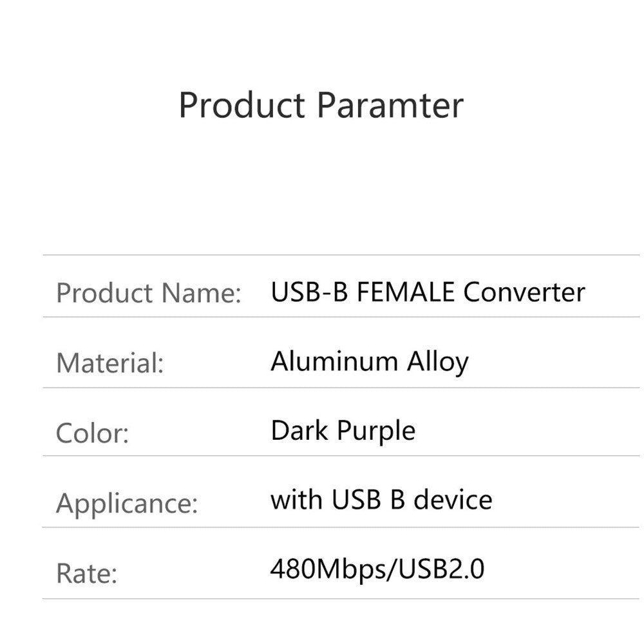
Task: Select the "with USB B device" text
Action: pyautogui.click(x=381, y=500)
